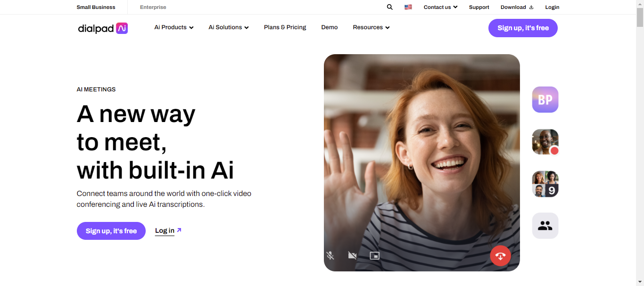Image resolution: width=644 pixels, height=286 pixels.
Task: Click the purple Sign up, it's free button
Action: click(x=522, y=28)
